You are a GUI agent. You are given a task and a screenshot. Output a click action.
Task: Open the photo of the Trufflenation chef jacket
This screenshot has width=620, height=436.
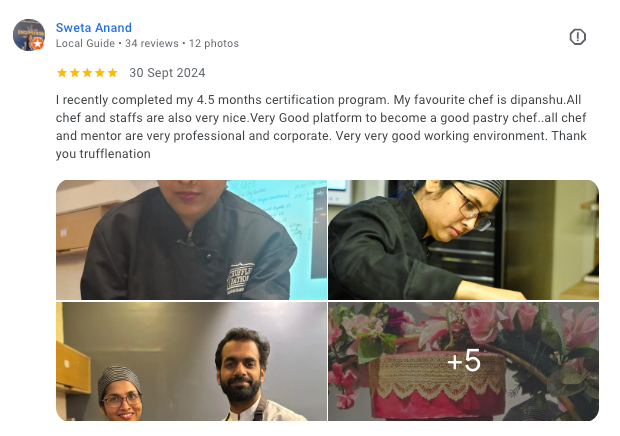191,240
